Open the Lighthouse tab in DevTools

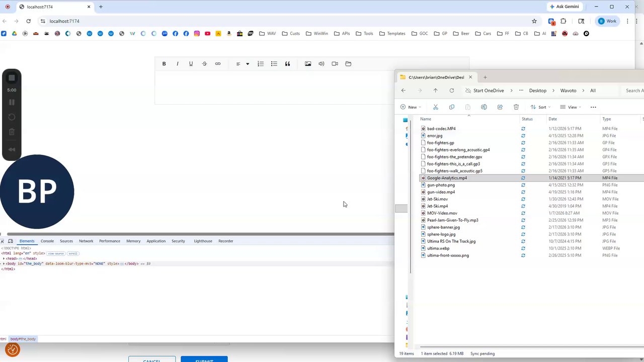click(203, 241)
